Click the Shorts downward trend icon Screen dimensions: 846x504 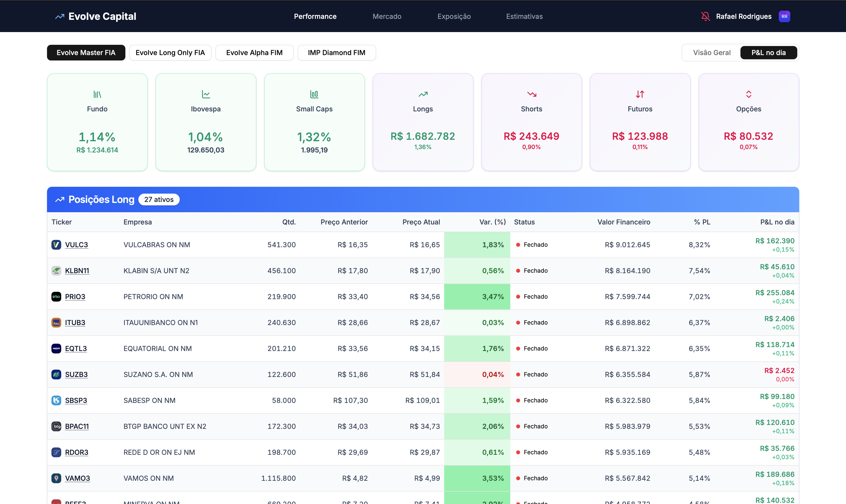point(531,94)
